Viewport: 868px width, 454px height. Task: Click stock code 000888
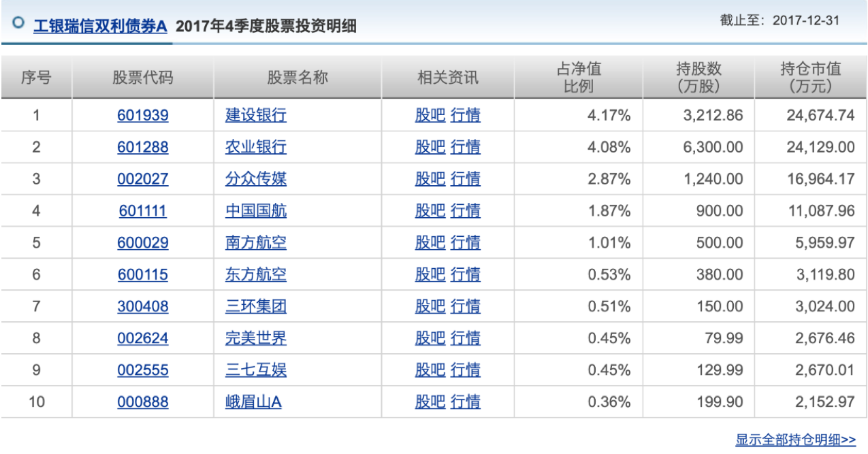[x=143, y=402]
